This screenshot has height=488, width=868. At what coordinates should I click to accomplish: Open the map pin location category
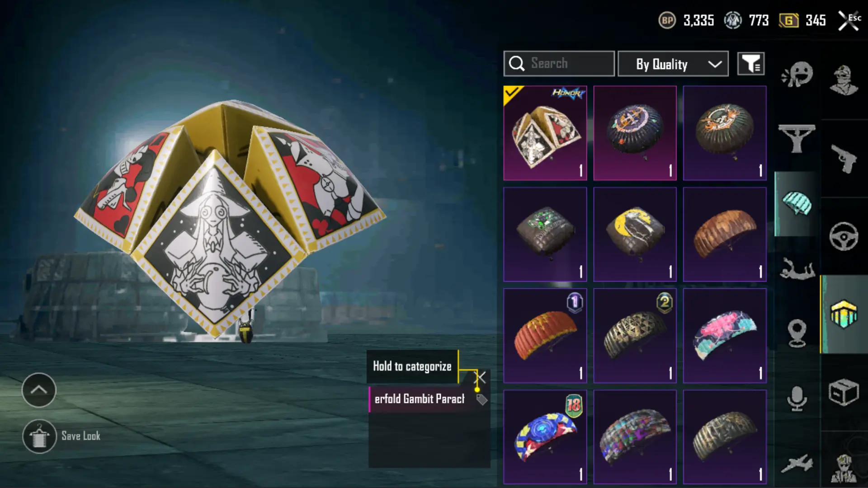[x=797, y=333]
